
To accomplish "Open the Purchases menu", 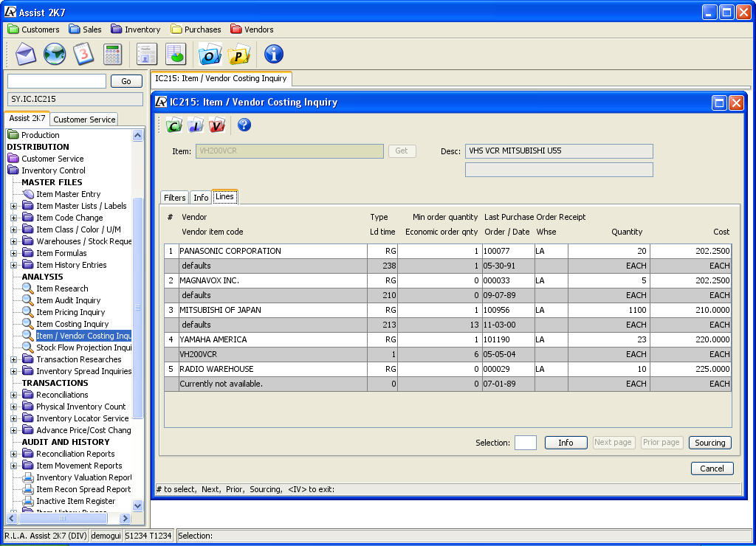I will point(196,30).
